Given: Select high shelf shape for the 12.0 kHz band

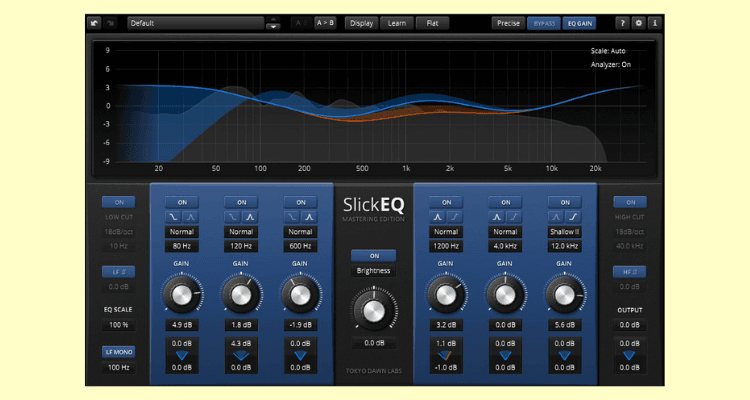Looking at the screenshot, I should (573, 217).
